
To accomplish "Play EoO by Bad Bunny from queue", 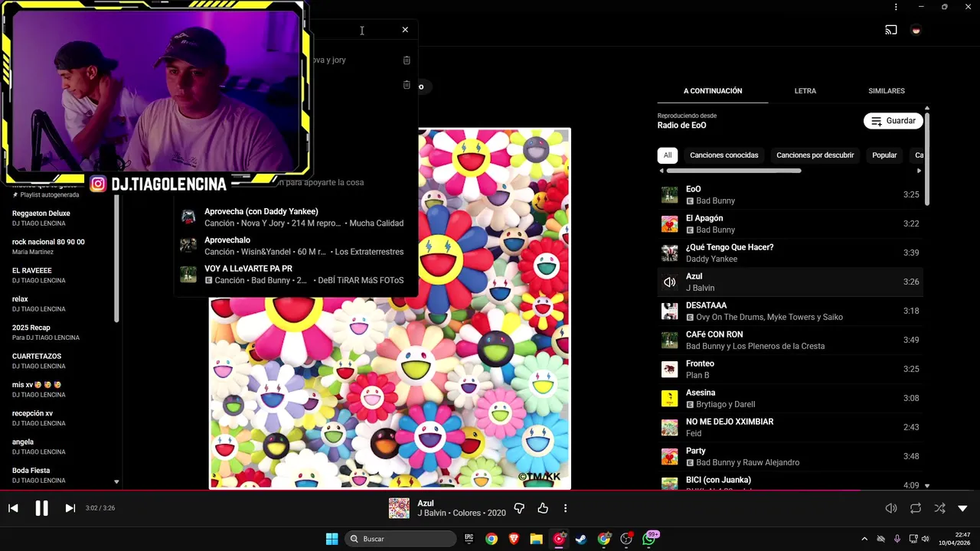I will (790, 194).
